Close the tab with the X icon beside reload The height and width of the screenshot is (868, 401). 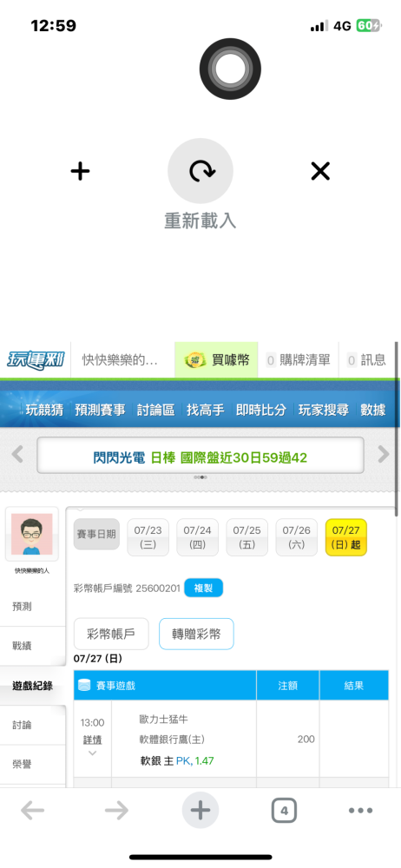pyautogui.click(x=320, y=171)
